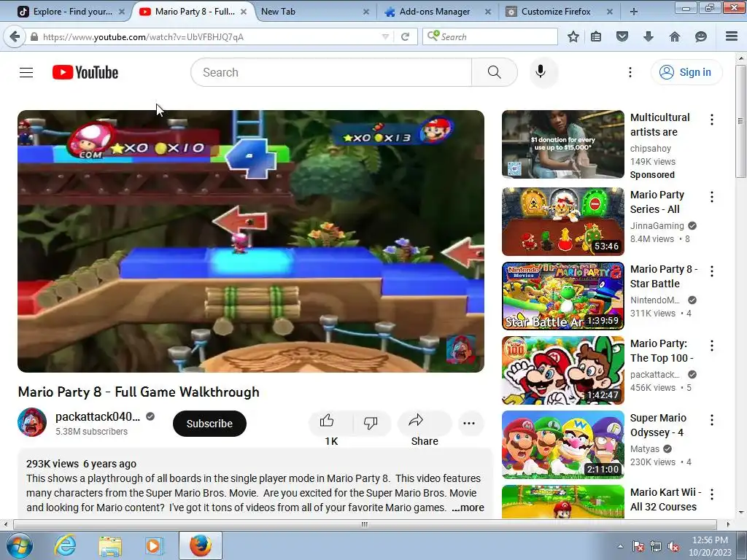This screenshot has height=560, width=747.
Task: Go to the YouTube home logo
Action: click(85, 72)
